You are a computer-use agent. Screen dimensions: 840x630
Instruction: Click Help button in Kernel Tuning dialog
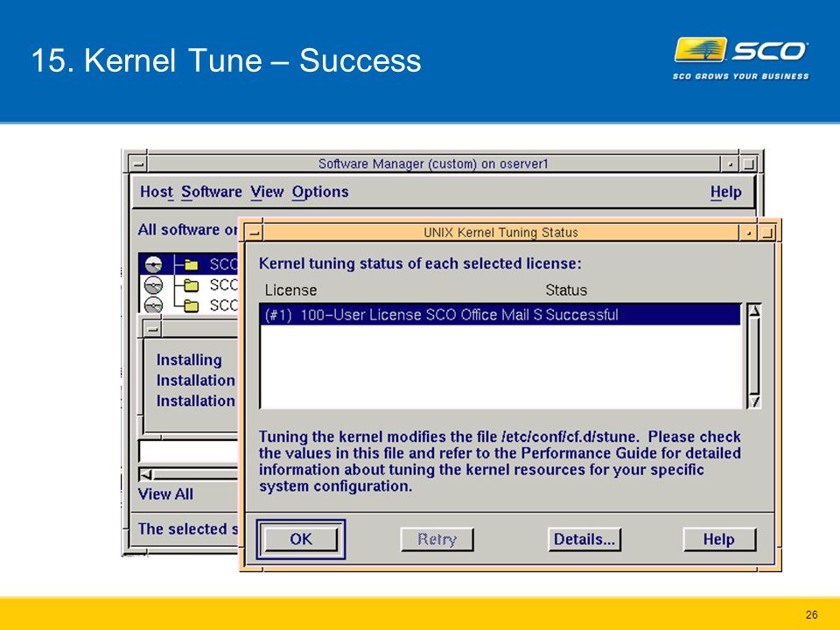719,539
